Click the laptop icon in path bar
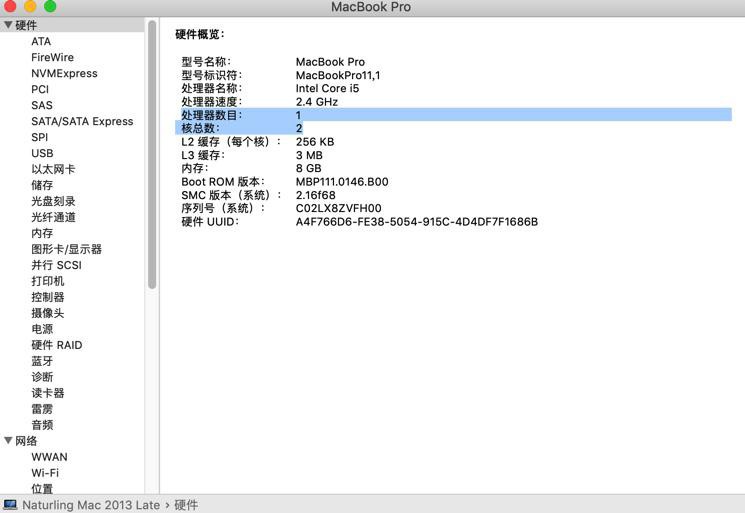 click(x=10, y=504)
